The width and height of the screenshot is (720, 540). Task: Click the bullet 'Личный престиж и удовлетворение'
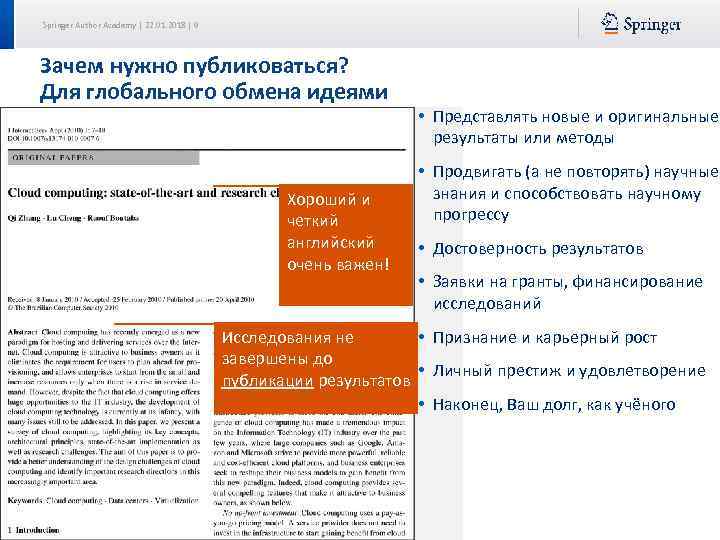(569, 371)
